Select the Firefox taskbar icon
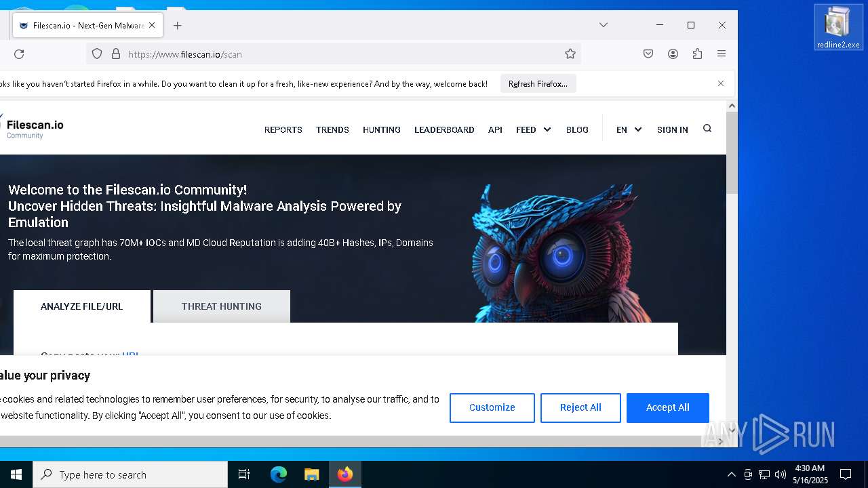This screenshot has width=868, height=488. coord(345,474)
